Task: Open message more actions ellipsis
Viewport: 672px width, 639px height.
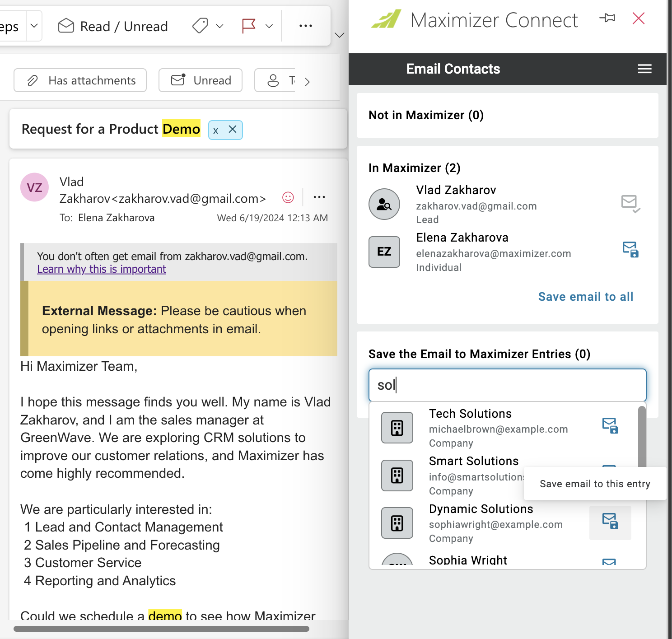Action: [319, 197]
